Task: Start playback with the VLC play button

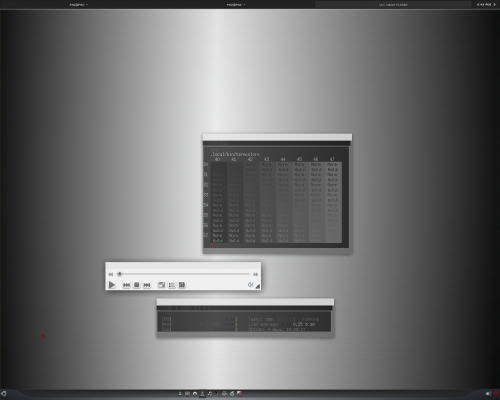Action: 112,285
